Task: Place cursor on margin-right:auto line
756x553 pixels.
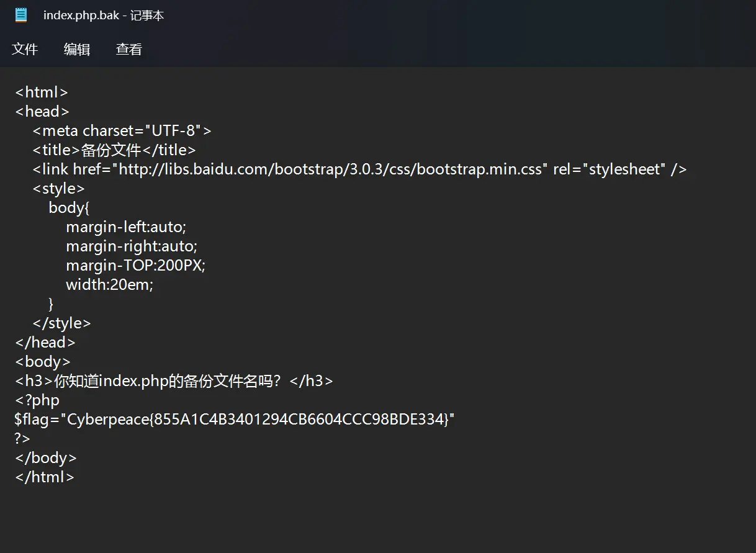Action: [x=132, y=246]
